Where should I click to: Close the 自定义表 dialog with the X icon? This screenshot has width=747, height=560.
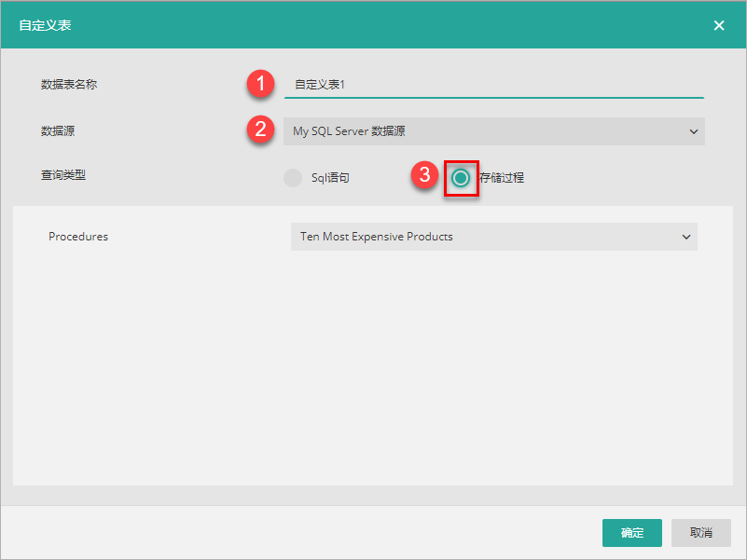(x=719, y=25)
